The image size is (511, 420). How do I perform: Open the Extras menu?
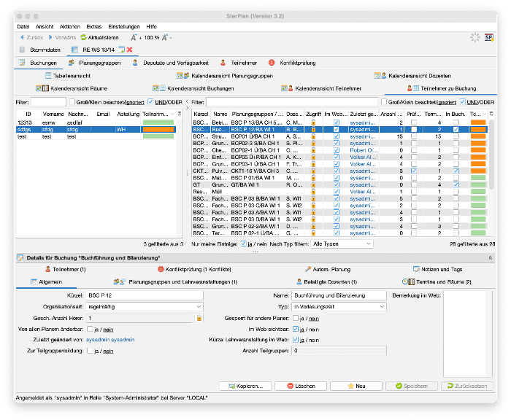click(x=94, y=27)
